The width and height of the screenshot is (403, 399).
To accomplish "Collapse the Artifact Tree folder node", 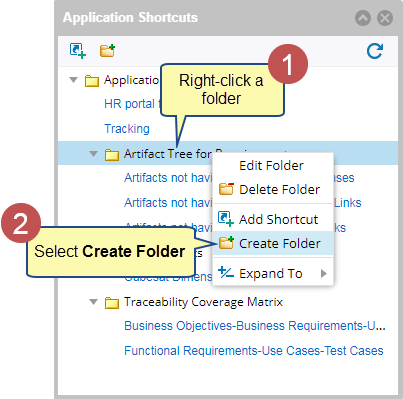I will coord(94,154).
